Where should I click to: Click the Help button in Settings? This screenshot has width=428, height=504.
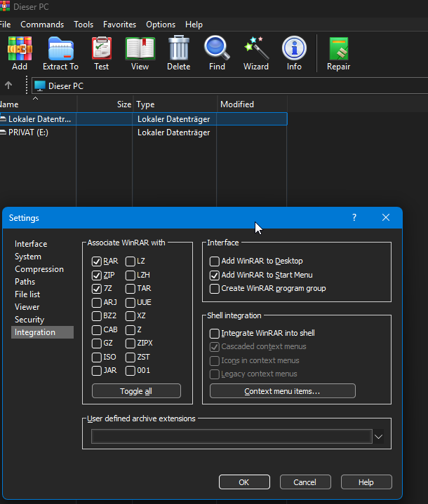click(366, 482)
